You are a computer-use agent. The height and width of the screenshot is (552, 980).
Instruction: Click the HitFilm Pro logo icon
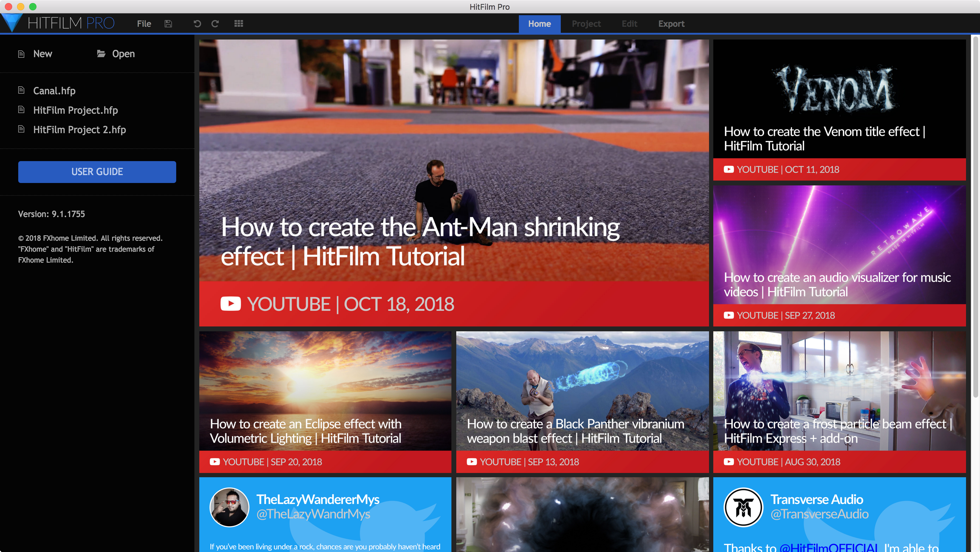pyautogui.click(x=13, y=22)
